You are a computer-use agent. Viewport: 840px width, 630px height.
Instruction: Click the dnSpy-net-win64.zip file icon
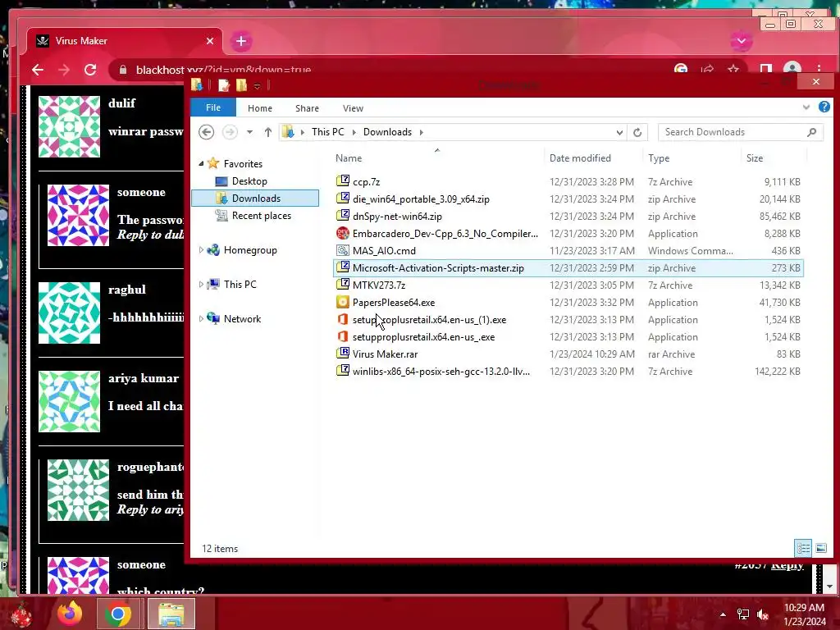pos(343,216)
